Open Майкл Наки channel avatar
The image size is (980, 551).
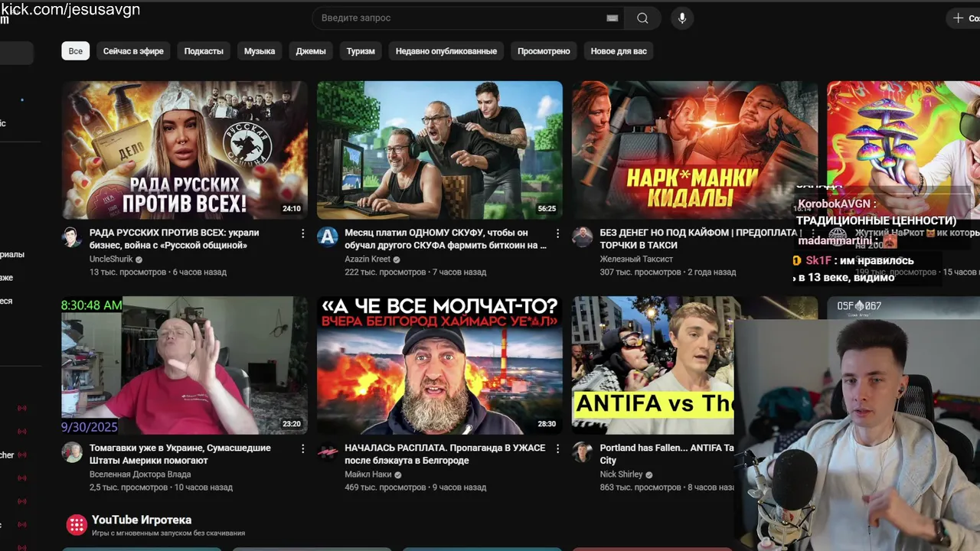(x=327, y=452)
